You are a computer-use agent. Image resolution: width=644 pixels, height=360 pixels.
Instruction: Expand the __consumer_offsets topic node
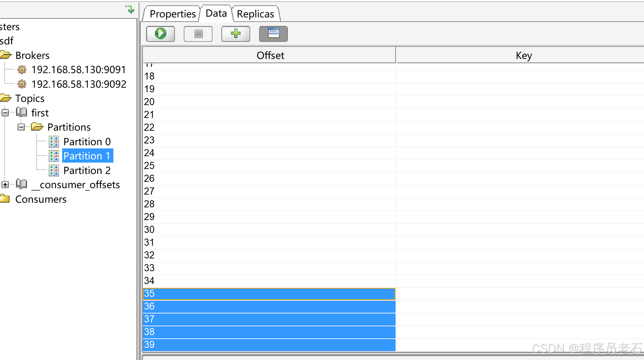click(5, 185)
